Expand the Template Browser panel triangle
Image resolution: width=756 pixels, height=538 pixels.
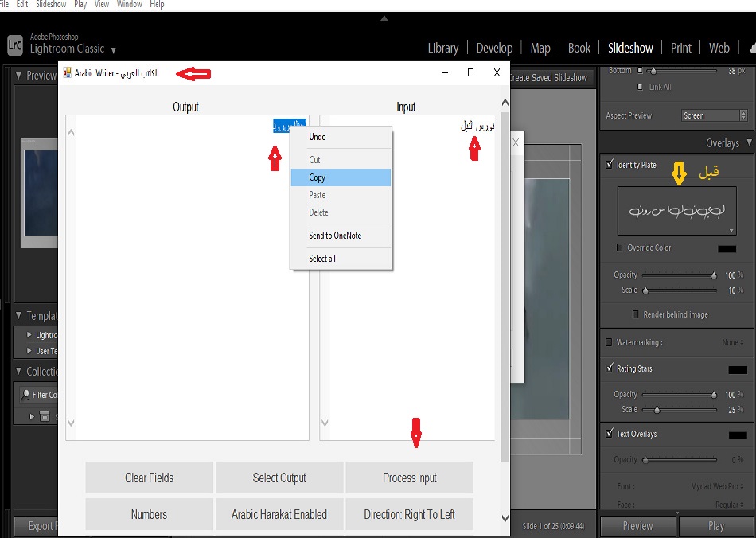[x=20, y=316]
